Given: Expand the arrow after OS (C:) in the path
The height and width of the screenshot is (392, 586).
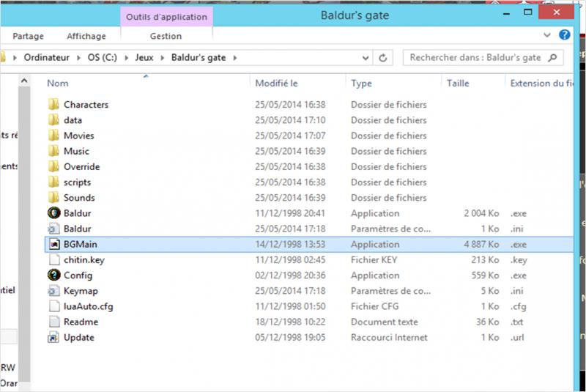Looking at the screenshot, I should [126, 58].
